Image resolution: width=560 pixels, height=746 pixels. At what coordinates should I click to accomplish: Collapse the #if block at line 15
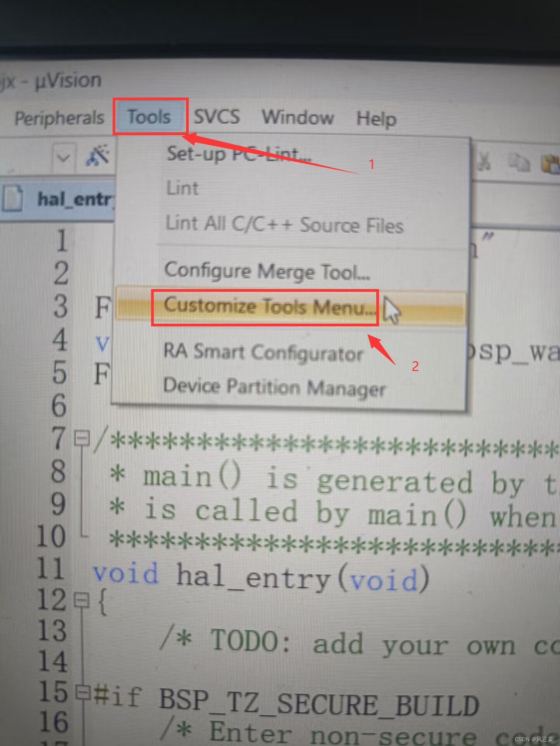pos(83,692)
